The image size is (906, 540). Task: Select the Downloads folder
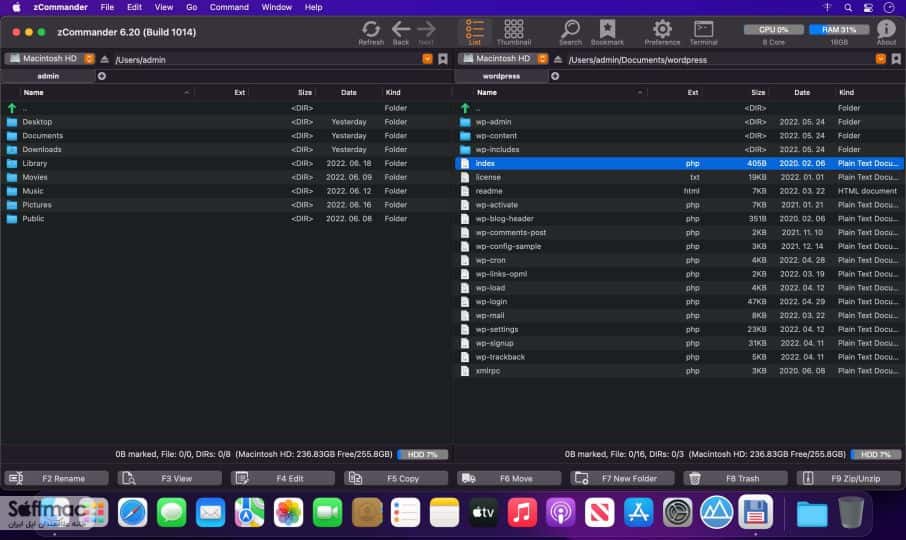pyautogui.click(x=226, y=150)
